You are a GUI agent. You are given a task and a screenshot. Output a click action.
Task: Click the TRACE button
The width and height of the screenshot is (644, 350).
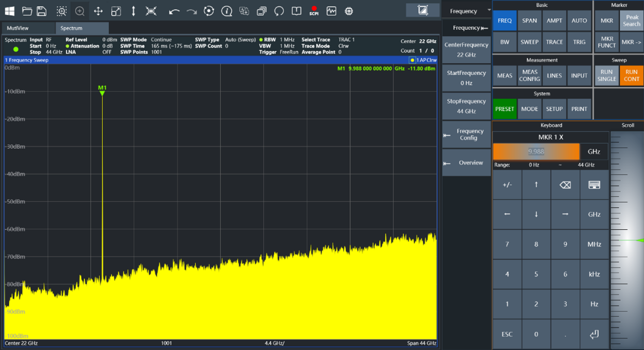click(x=554, y=42)
